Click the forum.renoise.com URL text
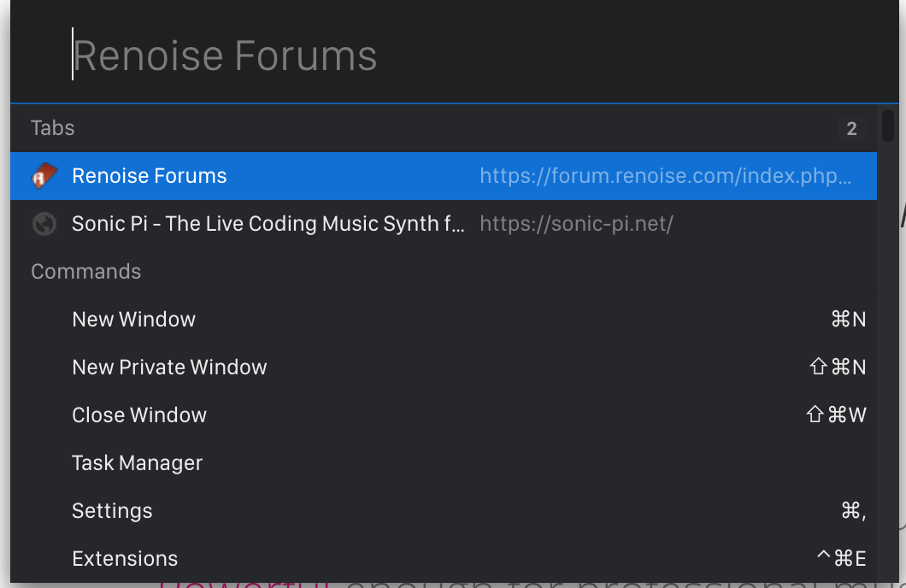Screen dimensions: 906x588 pyautogui.click(x=666, y=176)
